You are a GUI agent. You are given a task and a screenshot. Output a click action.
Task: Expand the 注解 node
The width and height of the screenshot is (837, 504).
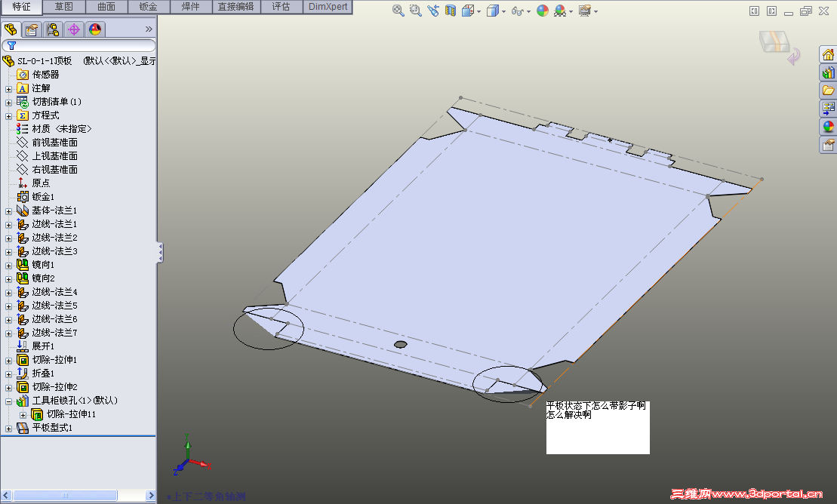click(x=8, y=88)
